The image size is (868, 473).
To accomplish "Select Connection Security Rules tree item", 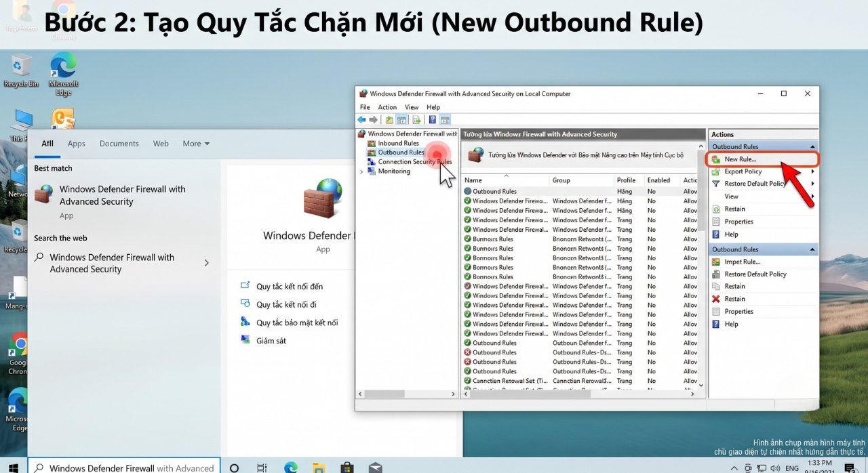I will pyautogui.click(x=415, y=162).
